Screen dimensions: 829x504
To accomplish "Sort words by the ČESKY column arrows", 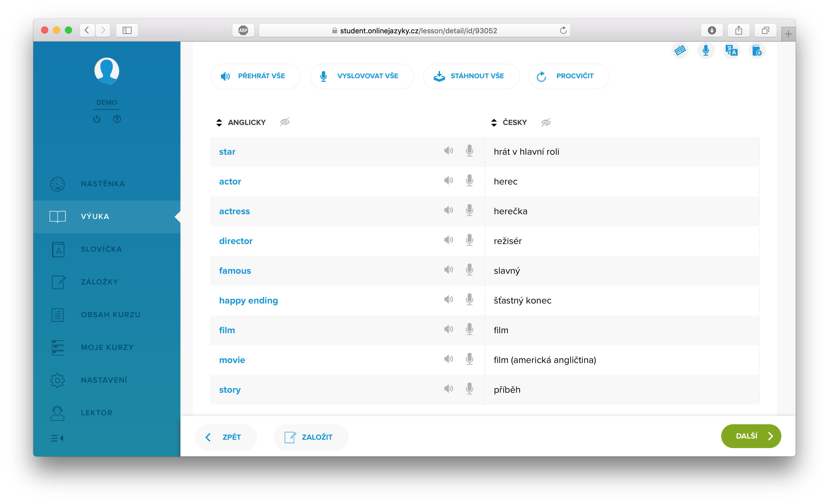I will 494,122.
